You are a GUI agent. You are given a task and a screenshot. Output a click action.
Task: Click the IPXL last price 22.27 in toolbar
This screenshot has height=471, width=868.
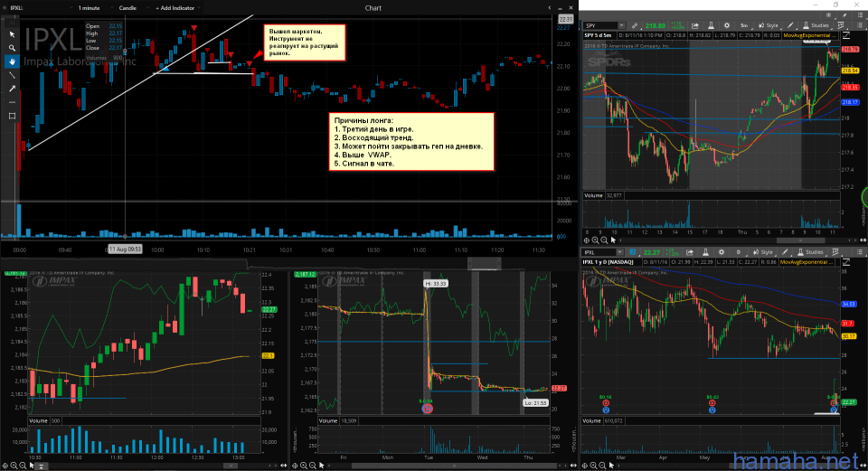click(x=652, y=252)
